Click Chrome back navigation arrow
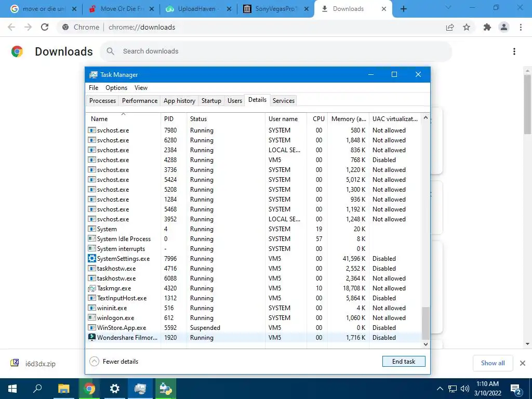 click(x=11, y=27)
